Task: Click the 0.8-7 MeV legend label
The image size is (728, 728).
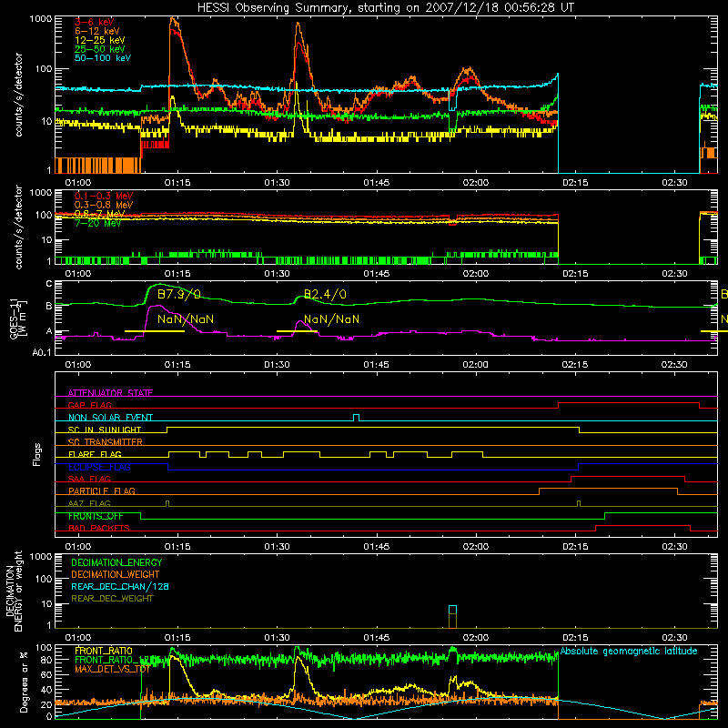Action: pos(100,214)
